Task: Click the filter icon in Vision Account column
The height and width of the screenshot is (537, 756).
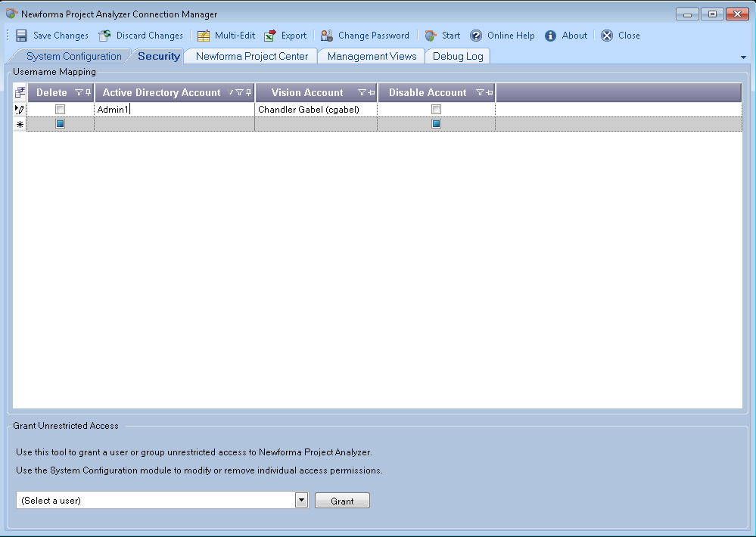Action: [362, 92]
